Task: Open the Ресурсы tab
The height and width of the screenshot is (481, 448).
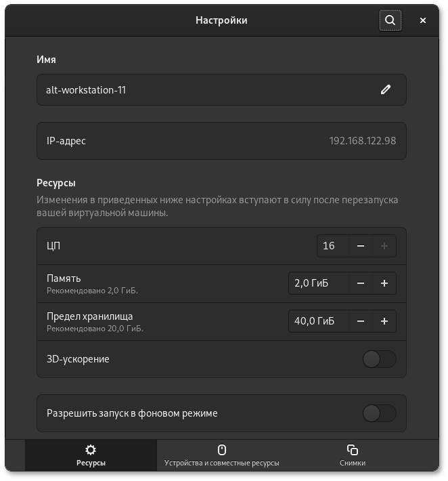Action: [91, 455]
